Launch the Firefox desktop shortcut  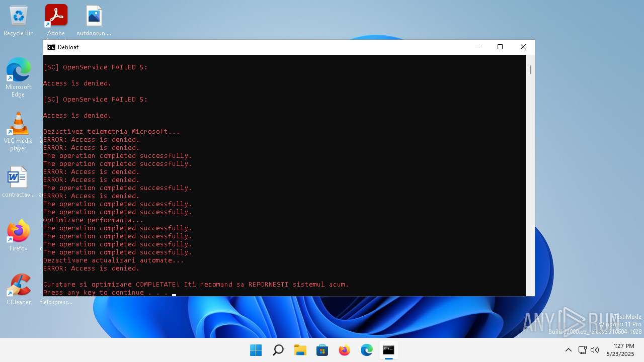tap(18, 235)
